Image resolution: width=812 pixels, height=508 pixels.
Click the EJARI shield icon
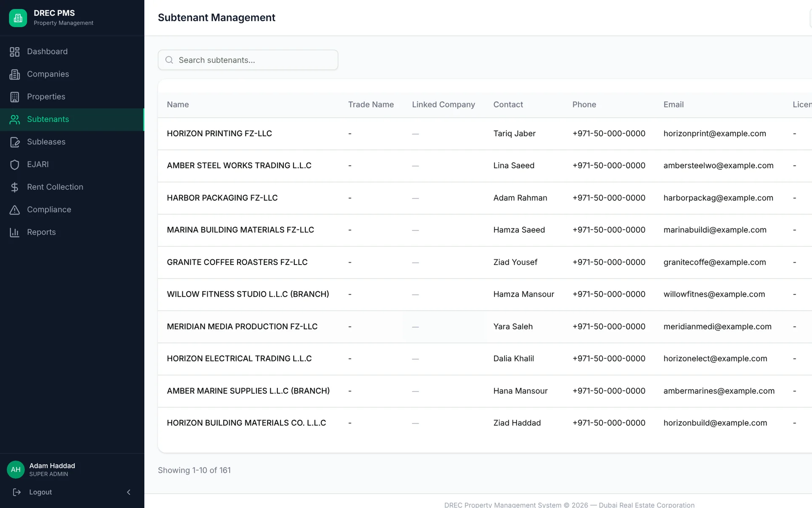15,165
